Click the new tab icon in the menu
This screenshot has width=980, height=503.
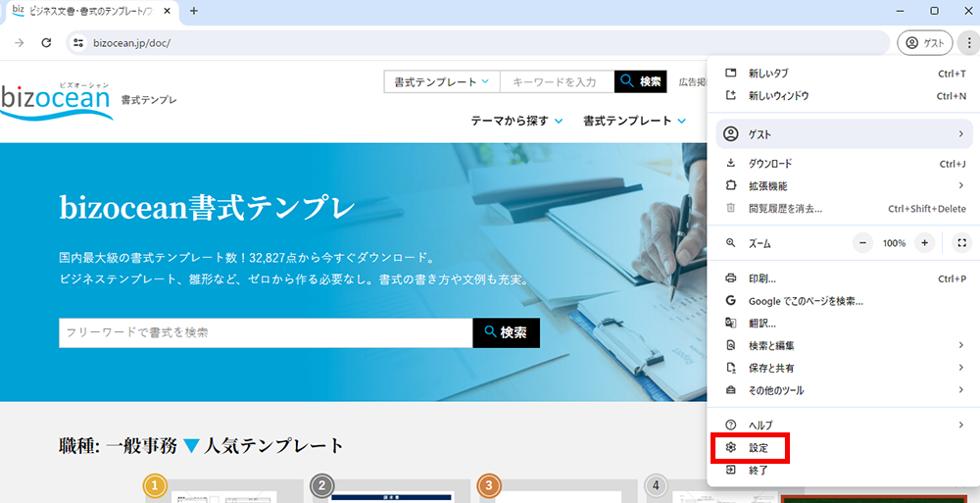pyautogui.click(x=731, y=74)
